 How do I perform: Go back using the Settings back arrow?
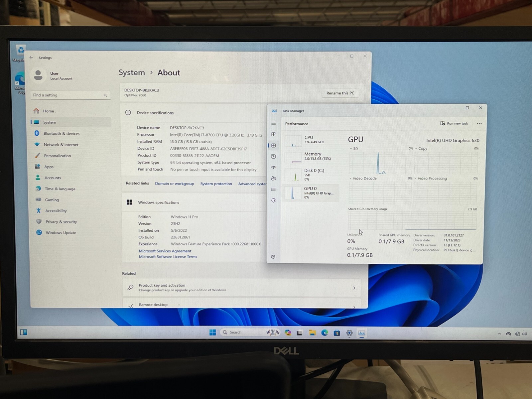pos(31,58)
